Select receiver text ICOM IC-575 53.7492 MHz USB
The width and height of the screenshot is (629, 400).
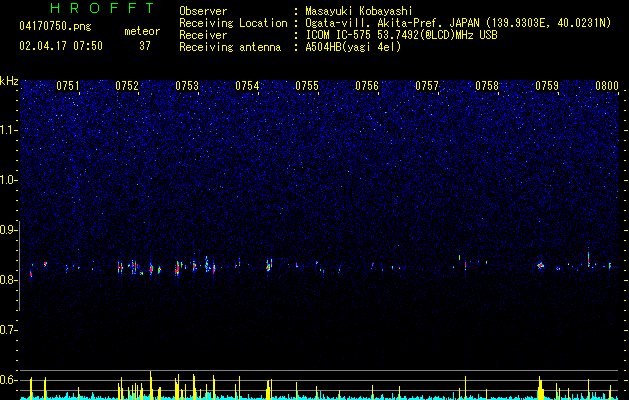[x=401, y=35]
